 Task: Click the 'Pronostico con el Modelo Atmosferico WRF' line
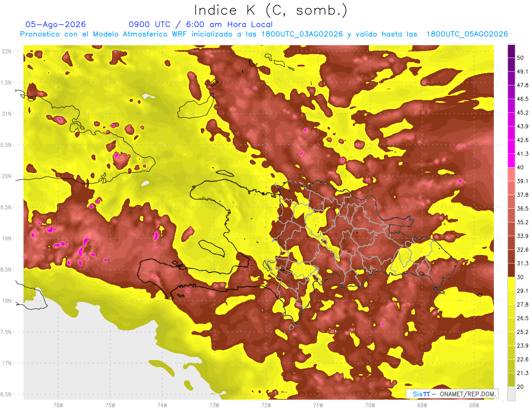click(x=264, y=34)
